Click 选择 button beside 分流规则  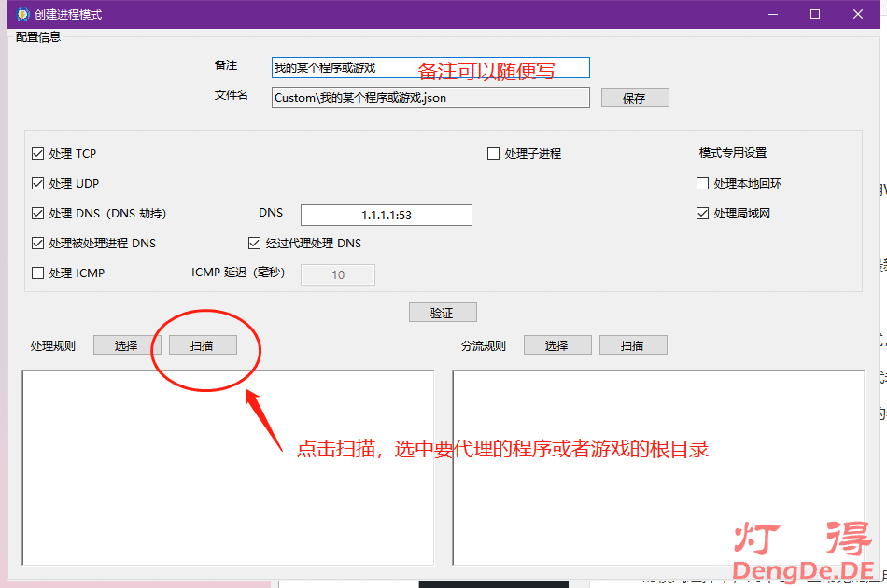(556, 345)
